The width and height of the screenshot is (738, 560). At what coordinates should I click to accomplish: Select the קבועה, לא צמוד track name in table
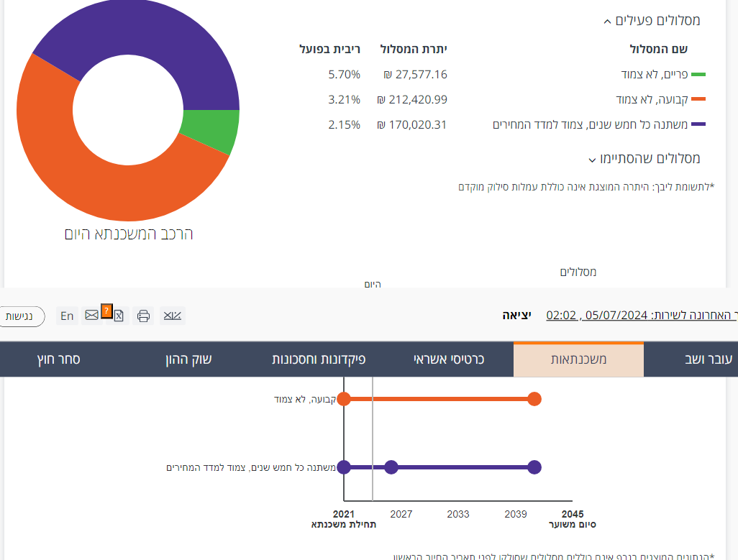coord(652,99)
